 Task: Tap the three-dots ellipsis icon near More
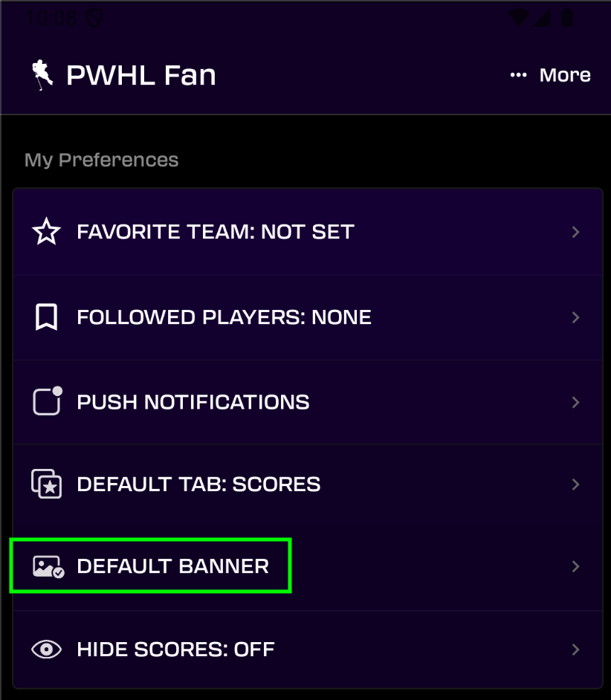point(517,74)
